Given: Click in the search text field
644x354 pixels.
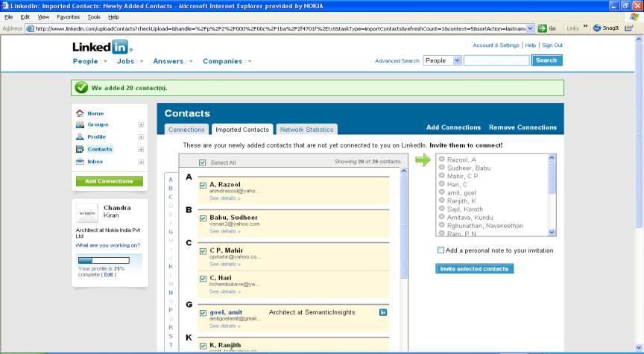Looking at the screenshot, I should 496,60.
